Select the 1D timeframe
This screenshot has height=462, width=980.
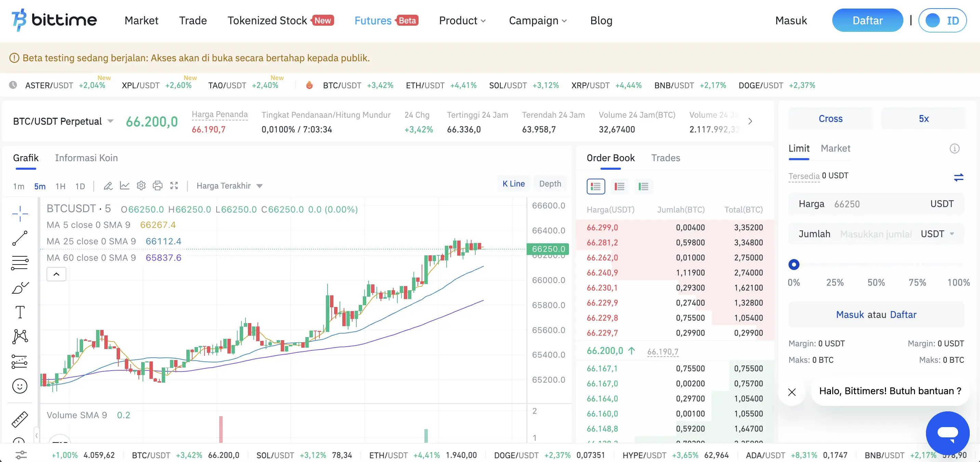(x=80, y=186)
